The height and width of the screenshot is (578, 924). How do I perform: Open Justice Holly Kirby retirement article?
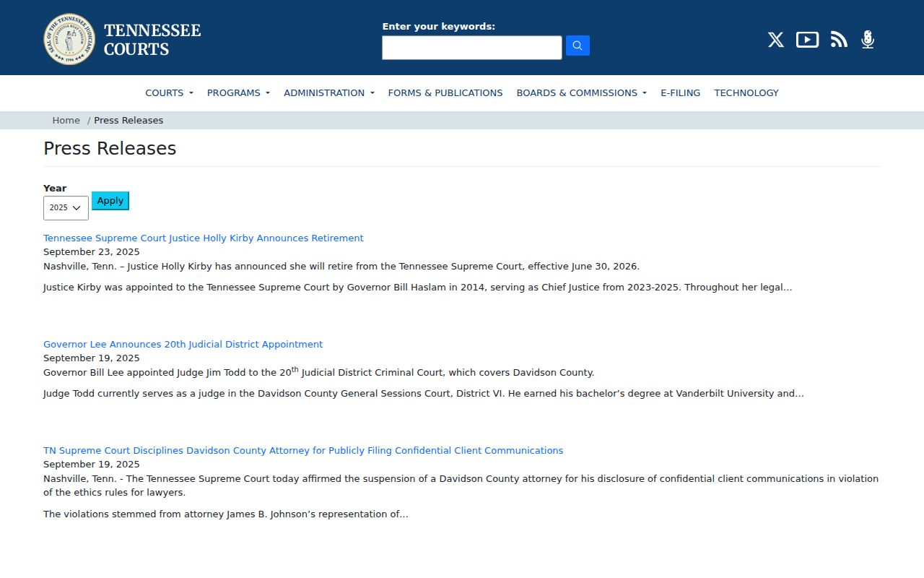pyautogui.click(x=204, y=238)
